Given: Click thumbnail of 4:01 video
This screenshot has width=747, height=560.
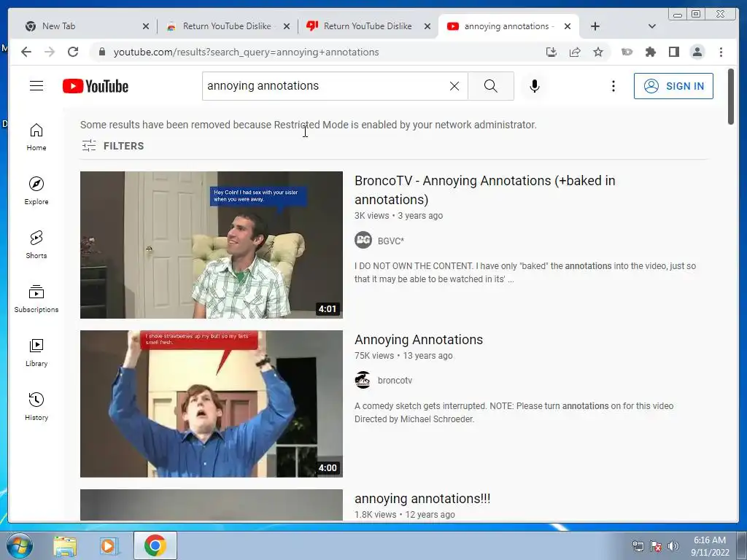Looking at the screenshot, I should 211,245.
